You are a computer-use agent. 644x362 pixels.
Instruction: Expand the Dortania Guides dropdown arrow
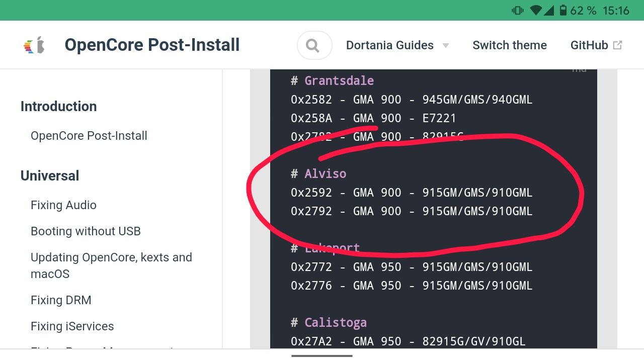coord(446,46)
